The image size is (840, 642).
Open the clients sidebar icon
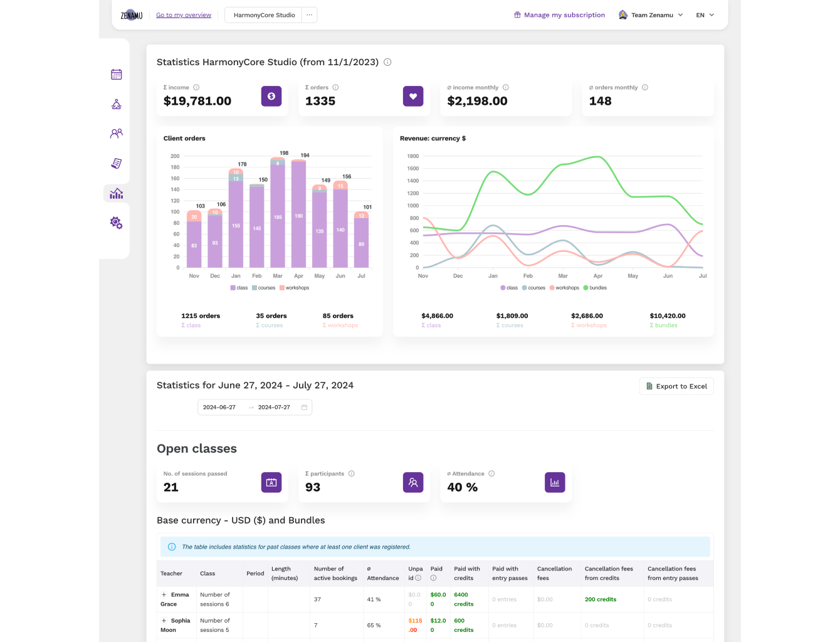pos(116,134)
